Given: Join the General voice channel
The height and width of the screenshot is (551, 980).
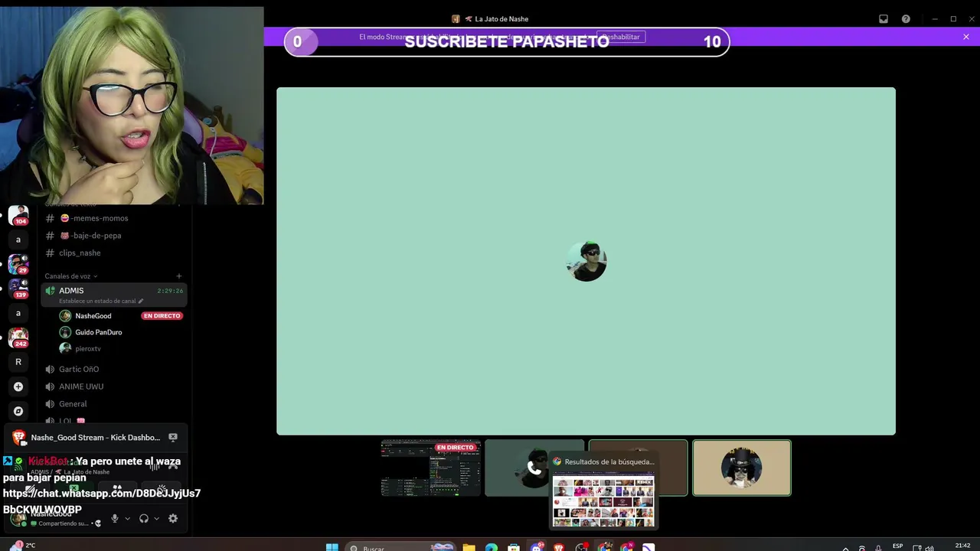Looking at the screenshot, I should tap(113, 404).
